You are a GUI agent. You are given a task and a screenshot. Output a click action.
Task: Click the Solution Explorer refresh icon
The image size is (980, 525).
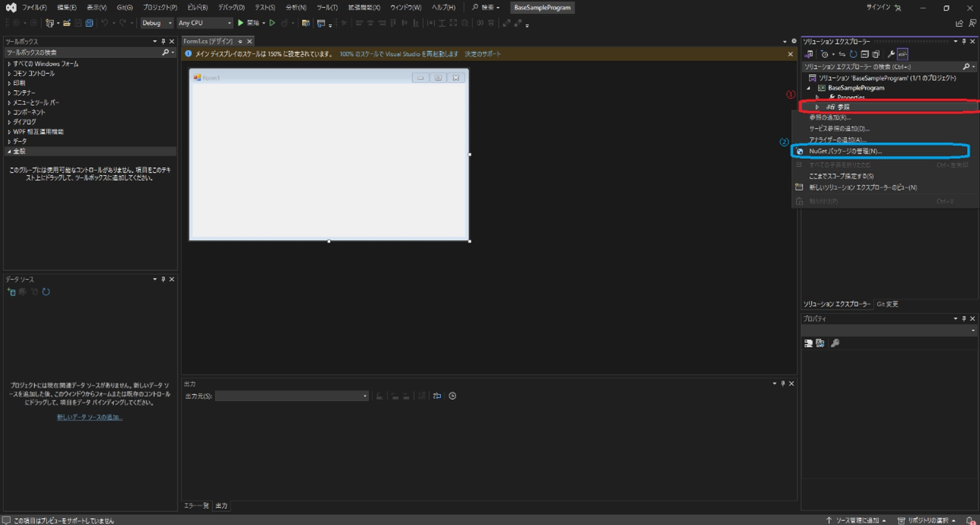pos(853,54)
